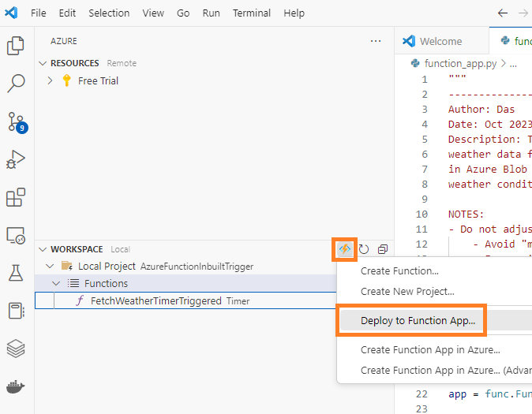Open the Selection menu

[109, 13]
